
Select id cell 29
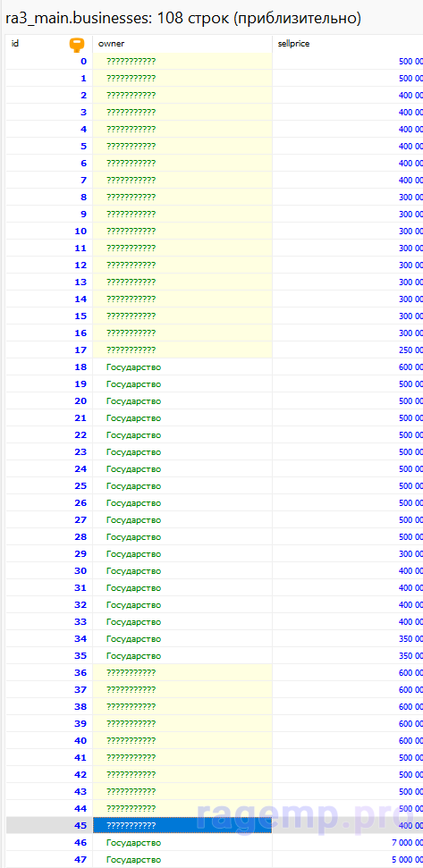pos(49,553)
